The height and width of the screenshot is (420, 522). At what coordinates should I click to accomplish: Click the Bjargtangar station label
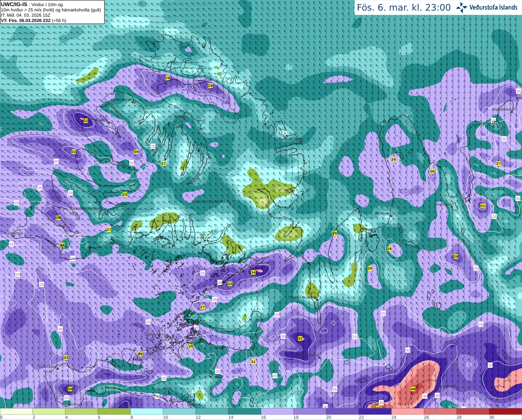point(13,233)
